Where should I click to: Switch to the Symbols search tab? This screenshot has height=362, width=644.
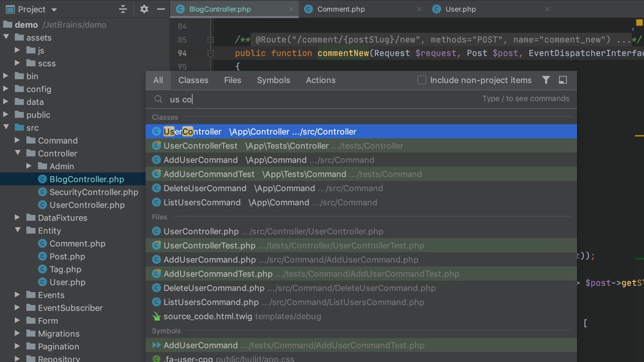pyautogui.click(x=273, y=80)
